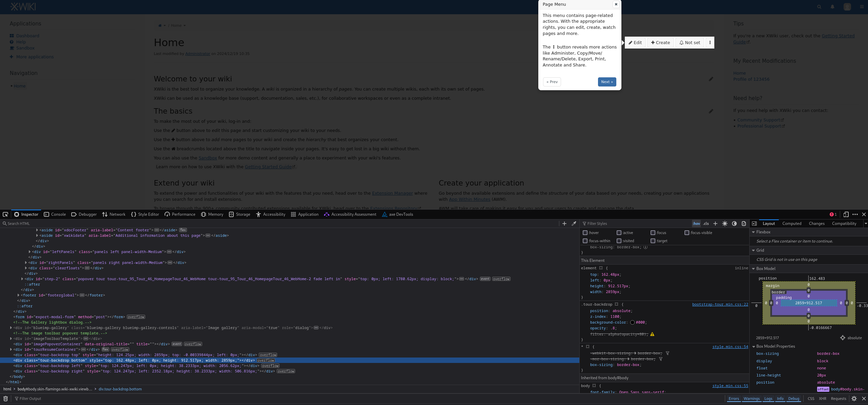Viewport: 868px width, 405px height.
Task: Enable the :focus pseudo-class checkbox
Action: 653,233
